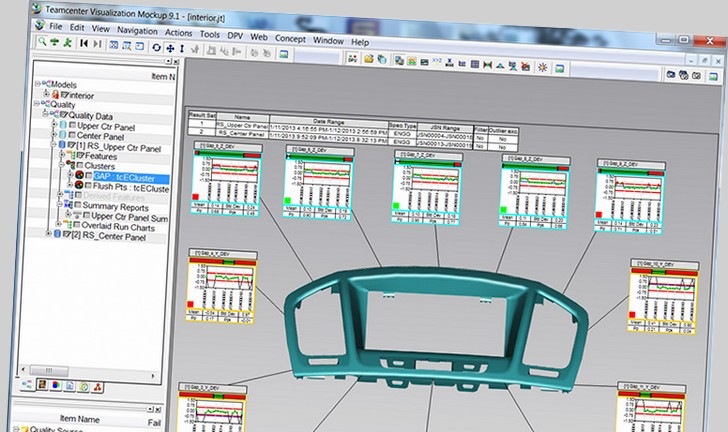Collapse the Models tree node

[38, 84]
